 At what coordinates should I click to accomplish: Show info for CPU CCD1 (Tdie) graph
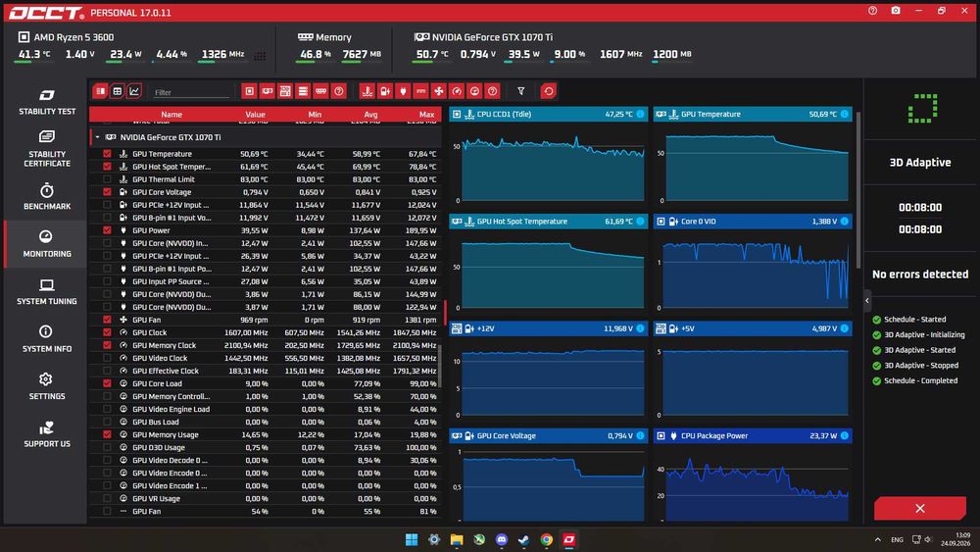point(640,114)
